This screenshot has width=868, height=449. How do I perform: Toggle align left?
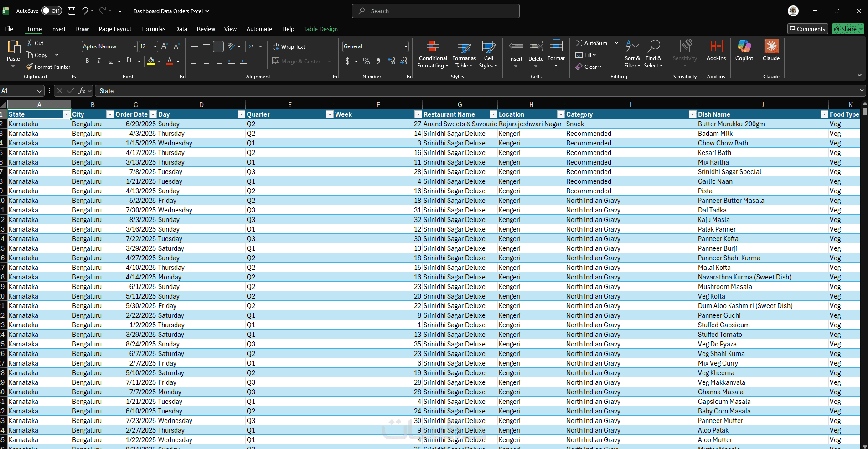pos(195,61)
